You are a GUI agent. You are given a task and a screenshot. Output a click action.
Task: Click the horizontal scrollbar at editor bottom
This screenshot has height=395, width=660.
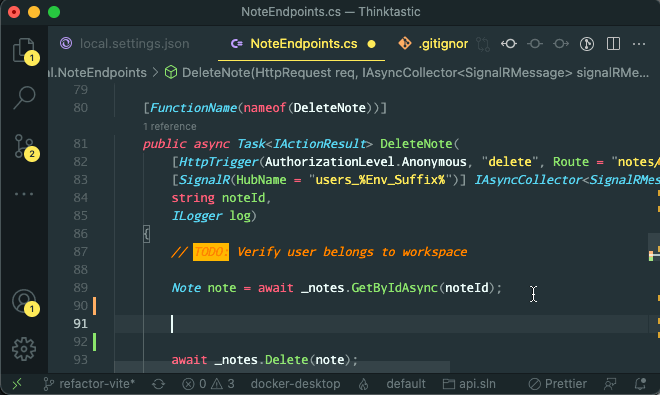click(x=282, y=367)
